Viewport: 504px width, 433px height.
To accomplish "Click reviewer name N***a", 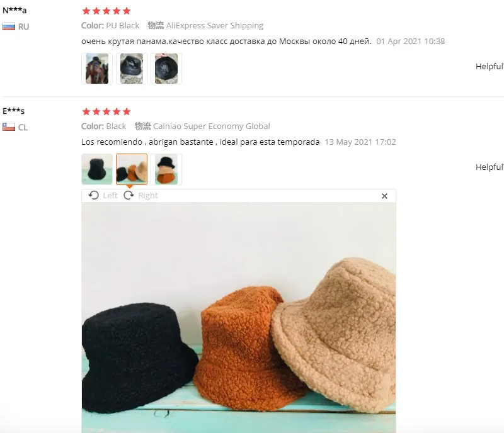I will point(14,10).
